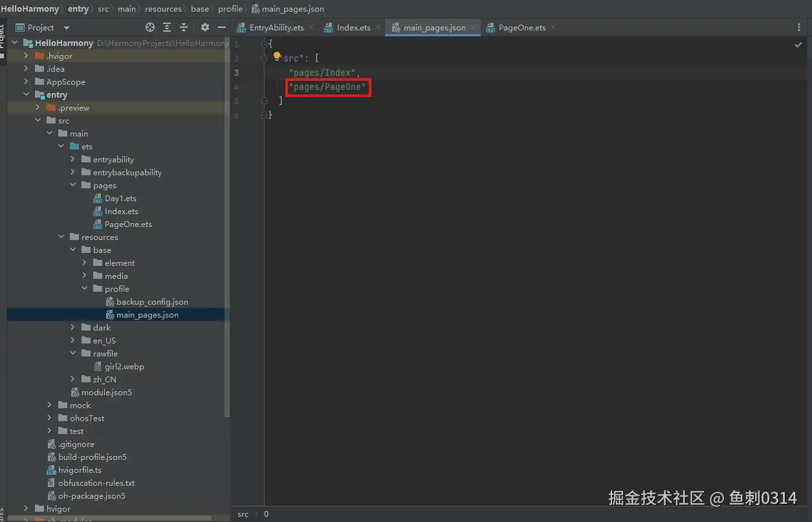Expand the AppScope folder
Image resolution: width=812 pixels, height=522 pixels.
point(26,82)
